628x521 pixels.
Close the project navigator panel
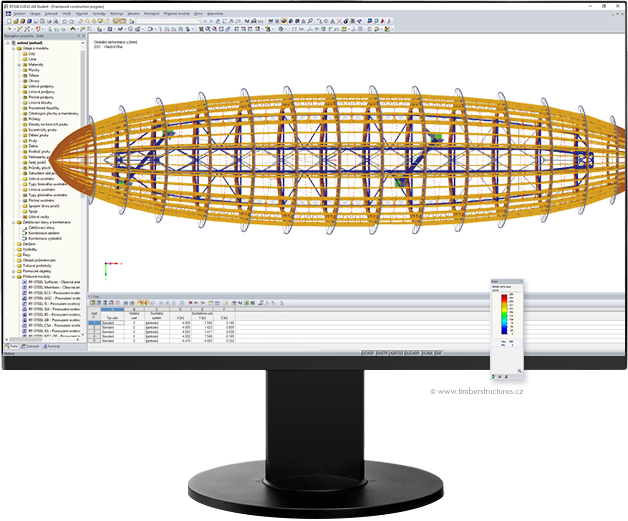pyautogui.click(x=83, y=36)
